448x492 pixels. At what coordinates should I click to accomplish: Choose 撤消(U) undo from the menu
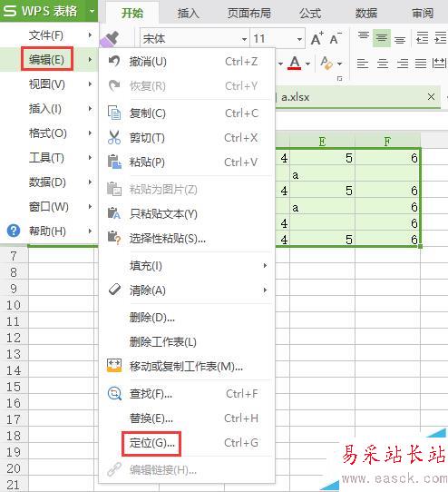coord(187,61)
